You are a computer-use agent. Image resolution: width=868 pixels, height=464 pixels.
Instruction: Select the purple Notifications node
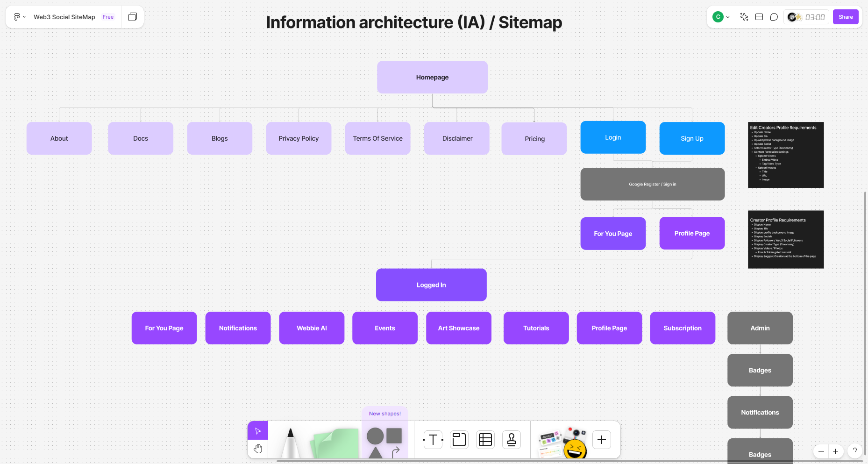238,328
